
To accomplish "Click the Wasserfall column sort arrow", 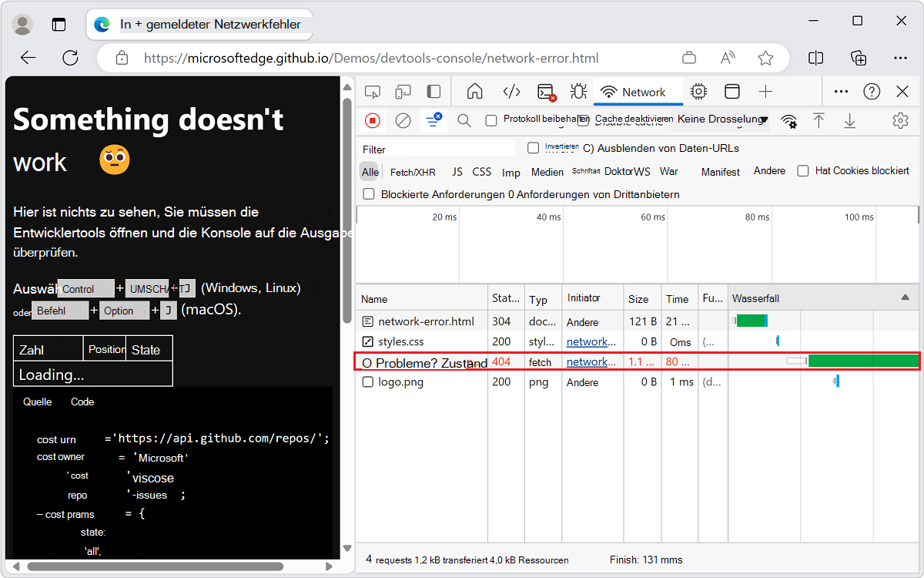I will click(x=906, y=297).
